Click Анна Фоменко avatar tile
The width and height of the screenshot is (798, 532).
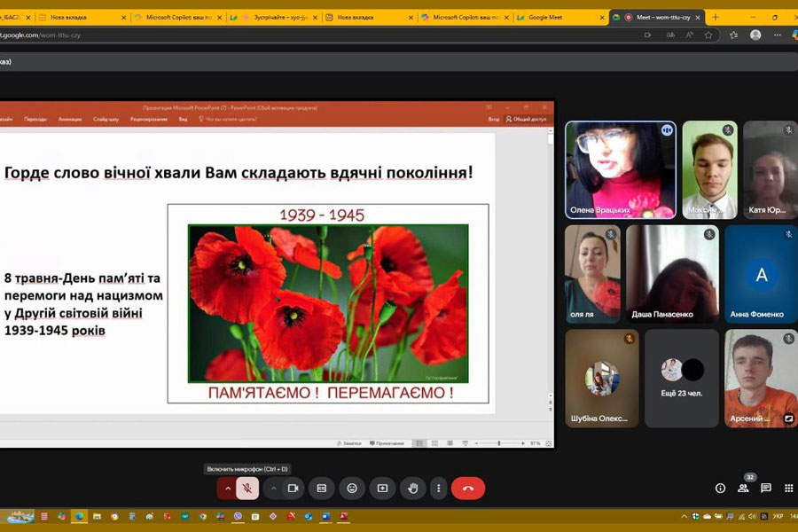(x=761, y=274)
